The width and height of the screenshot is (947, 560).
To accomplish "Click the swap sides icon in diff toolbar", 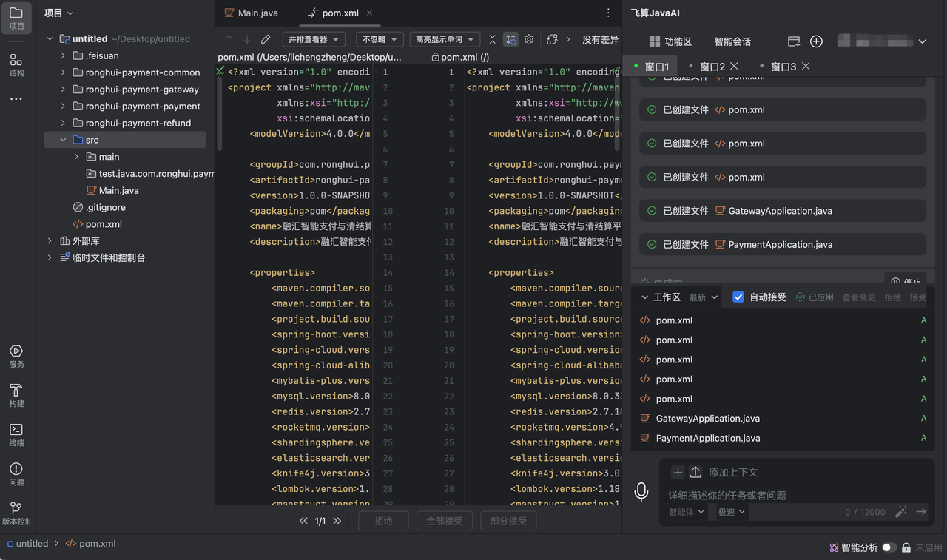I will coord(552,39).
